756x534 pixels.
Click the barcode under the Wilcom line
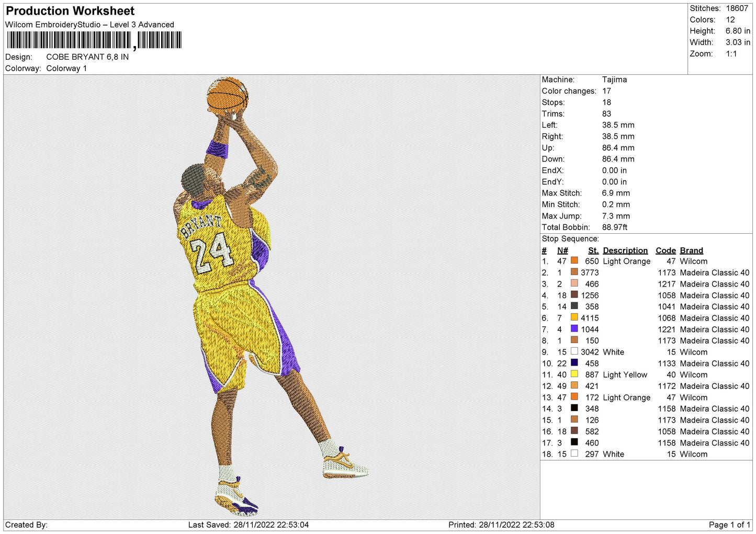coord(94,40)
